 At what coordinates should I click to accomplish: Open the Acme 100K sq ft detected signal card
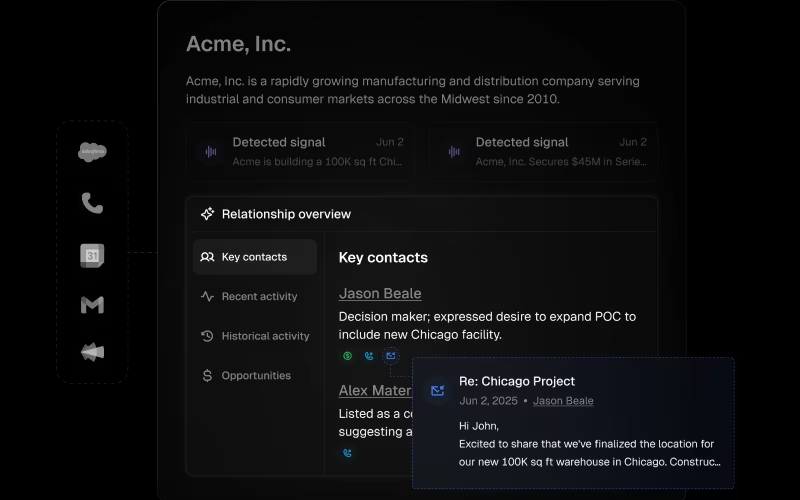(x=301, y=152)
